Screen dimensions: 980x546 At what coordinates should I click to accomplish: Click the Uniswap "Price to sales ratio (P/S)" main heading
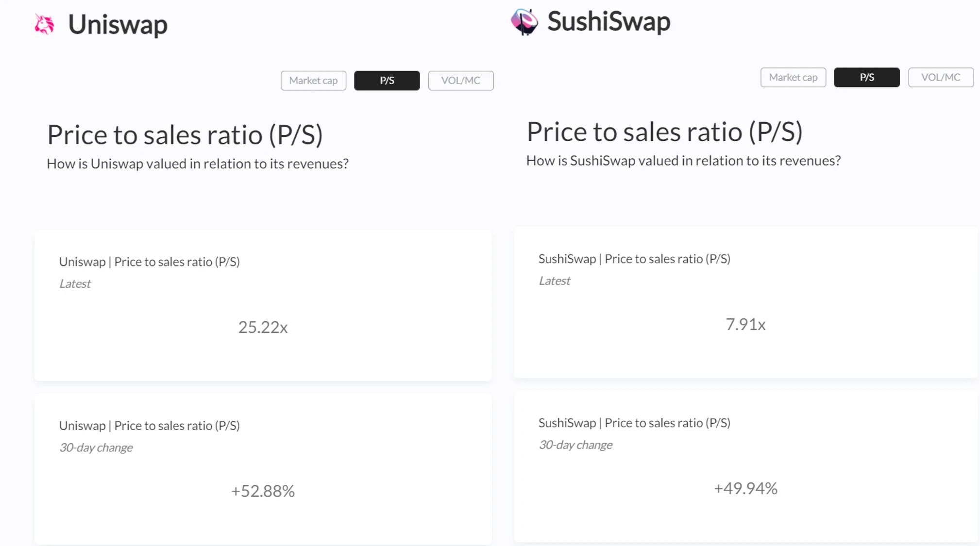click(185, 134)
